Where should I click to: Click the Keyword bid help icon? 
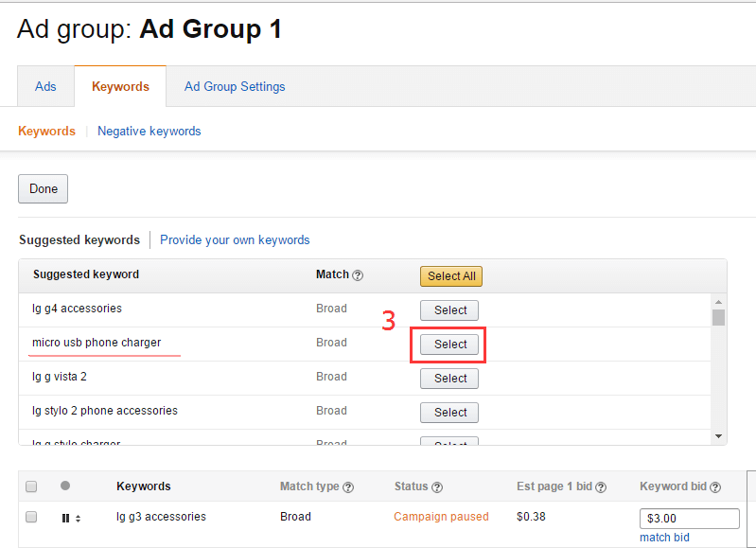click(x=715, y=487)
